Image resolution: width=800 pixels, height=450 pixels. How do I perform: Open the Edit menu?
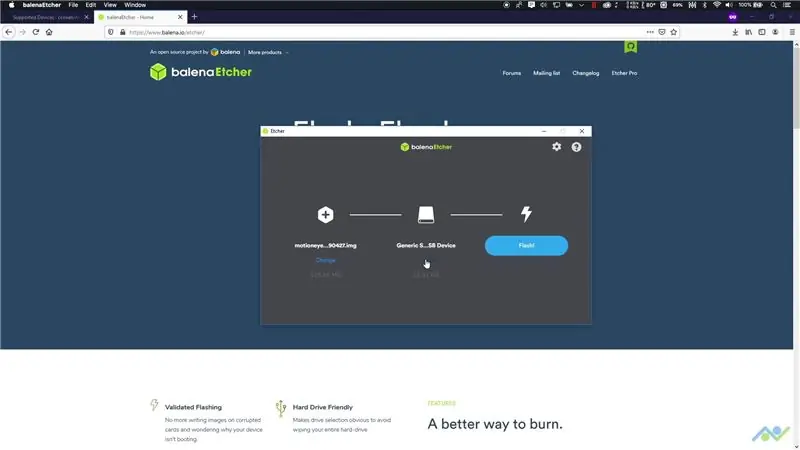pos(91,5)
